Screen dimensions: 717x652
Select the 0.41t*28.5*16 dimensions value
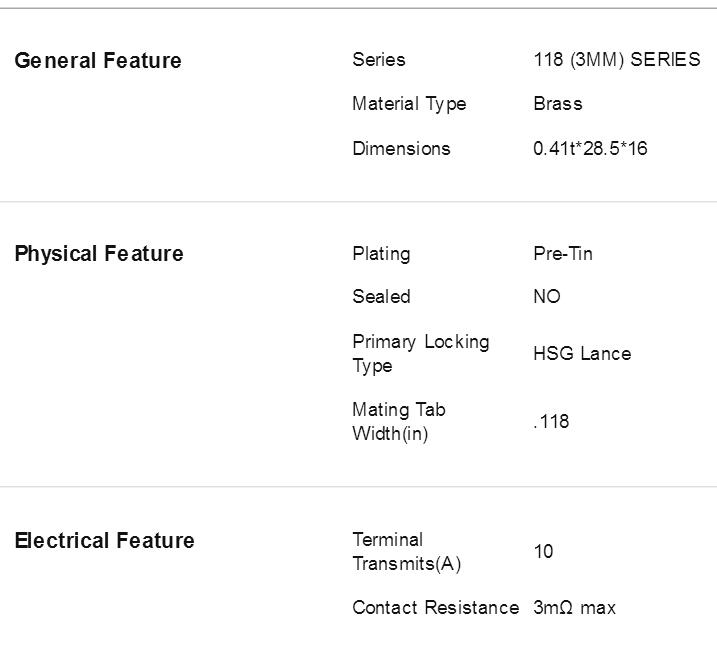coord(590,149)
